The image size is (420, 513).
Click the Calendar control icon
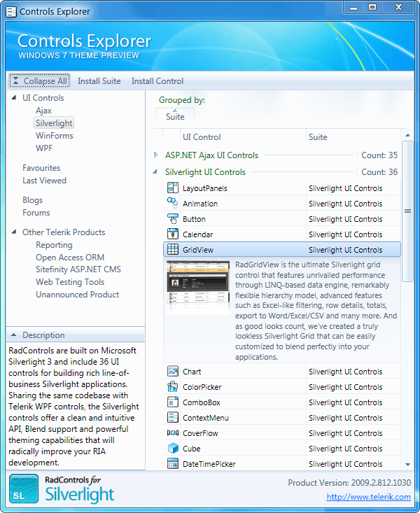tap(172, 234)
